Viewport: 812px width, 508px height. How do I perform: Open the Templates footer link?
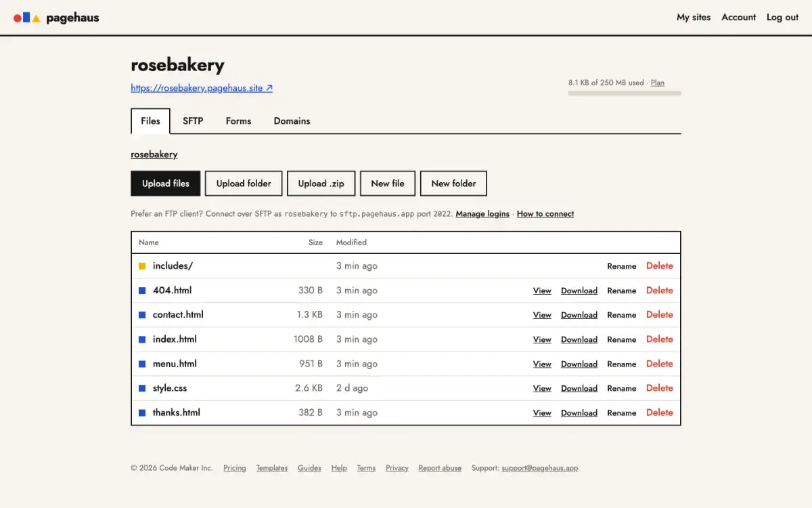272,468
